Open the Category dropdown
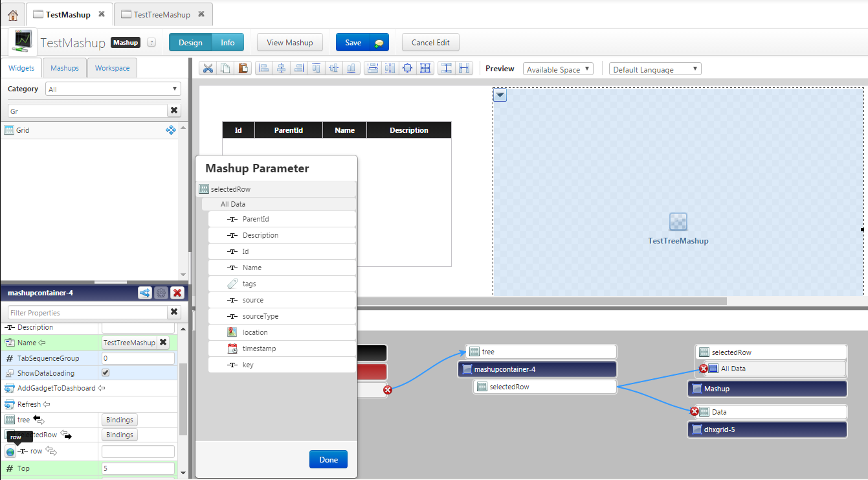This screenshot has height=480, width=868. click(x=113, y=89)
